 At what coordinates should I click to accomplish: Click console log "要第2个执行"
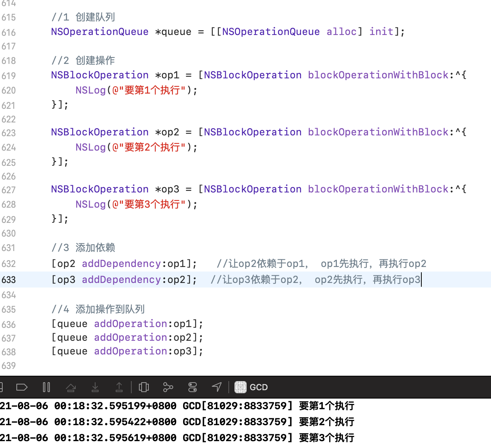327,422
